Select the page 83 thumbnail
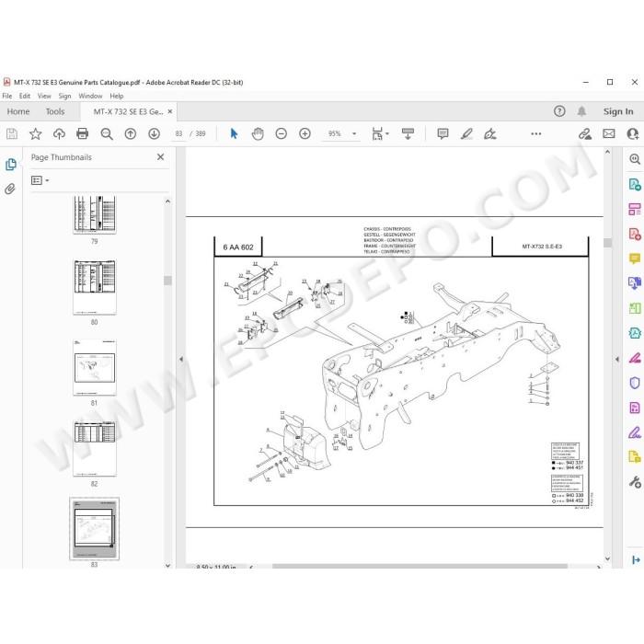 tap(95, 529)
